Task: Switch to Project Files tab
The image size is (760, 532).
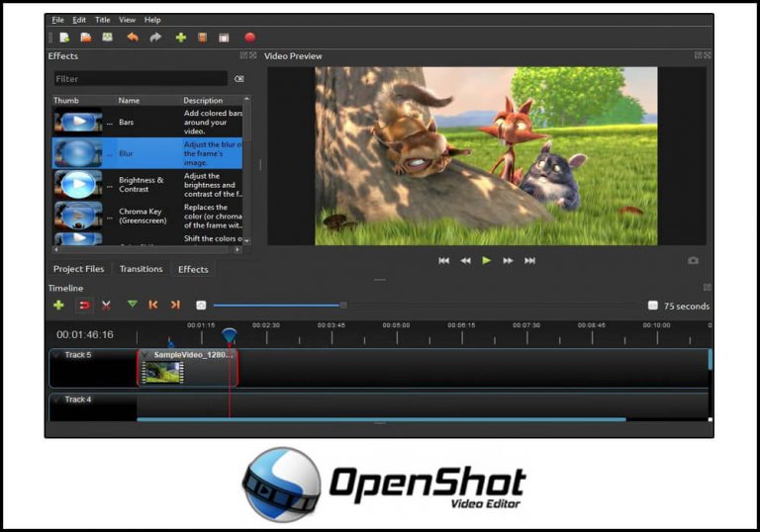Action: [78, 269]
